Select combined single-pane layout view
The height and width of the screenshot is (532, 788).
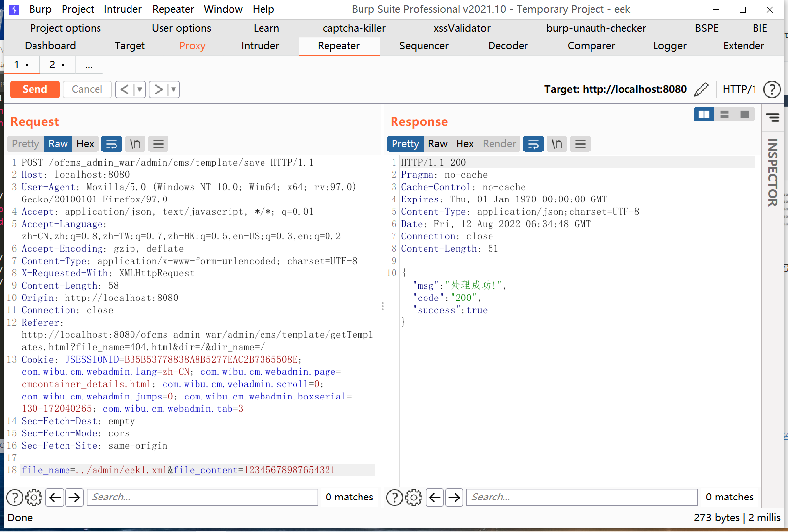pyautogui.click(x=744, y=114)
